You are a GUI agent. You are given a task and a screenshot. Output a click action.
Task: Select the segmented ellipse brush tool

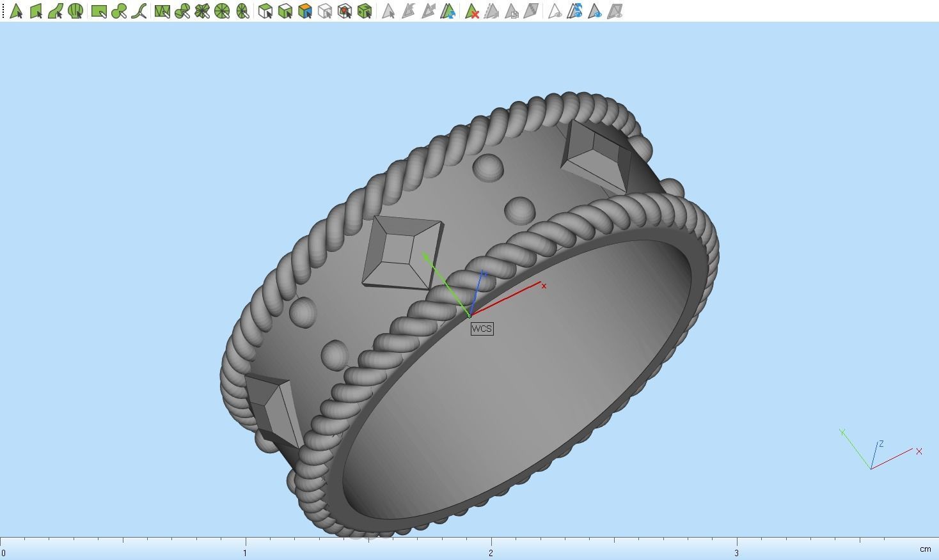(242, 11)
